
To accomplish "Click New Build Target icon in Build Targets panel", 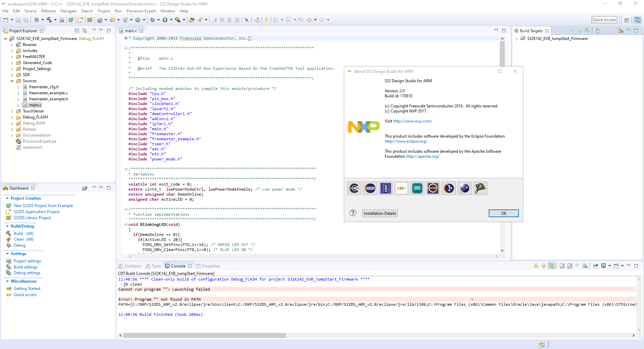I will (x=572, y=31).
